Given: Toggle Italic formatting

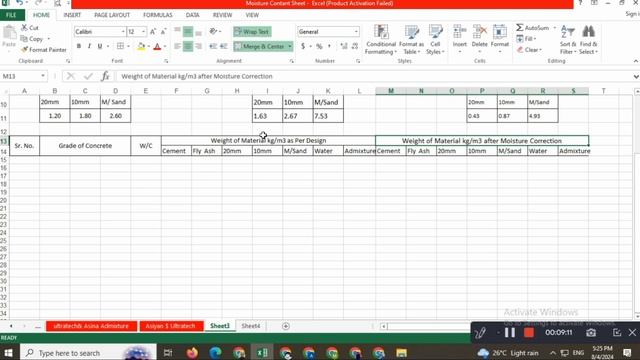Looking at the screenshot, I should pos(89,46).
